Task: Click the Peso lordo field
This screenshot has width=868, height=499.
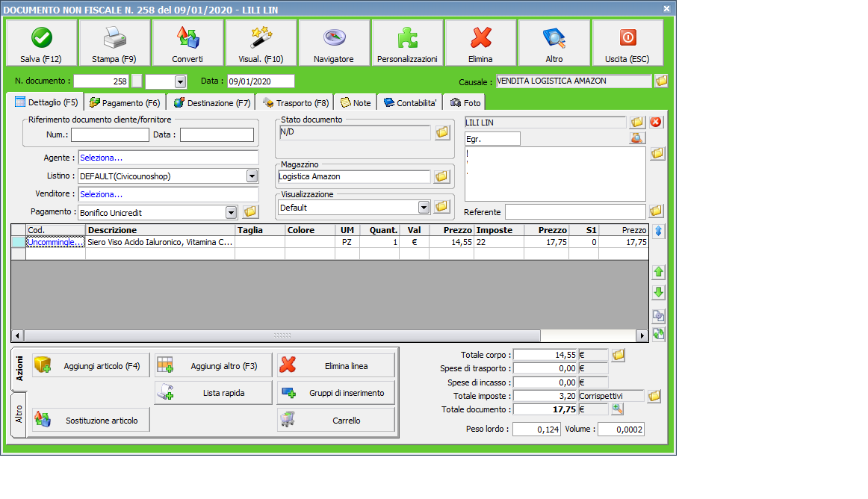Action: pyautogui.click(x=536, y=430)
